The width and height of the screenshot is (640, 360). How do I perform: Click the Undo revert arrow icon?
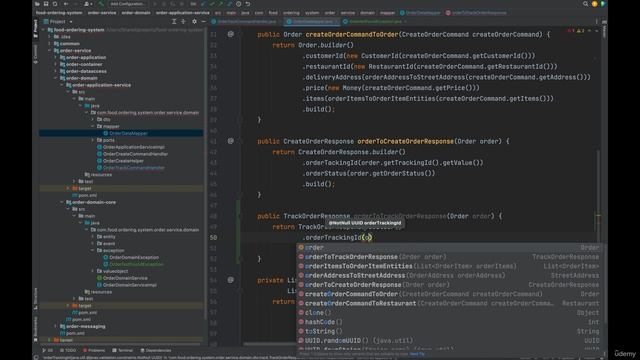pos(248,4)
